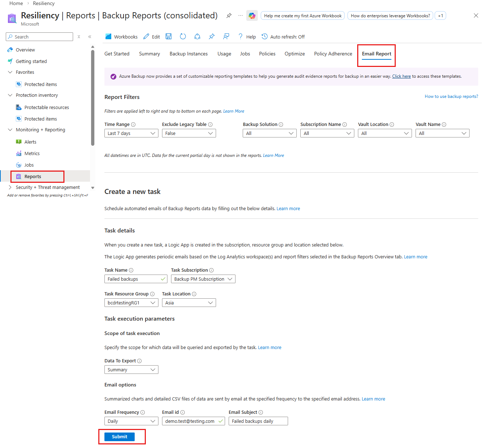Clear the sidebar search box

[79, 37]
